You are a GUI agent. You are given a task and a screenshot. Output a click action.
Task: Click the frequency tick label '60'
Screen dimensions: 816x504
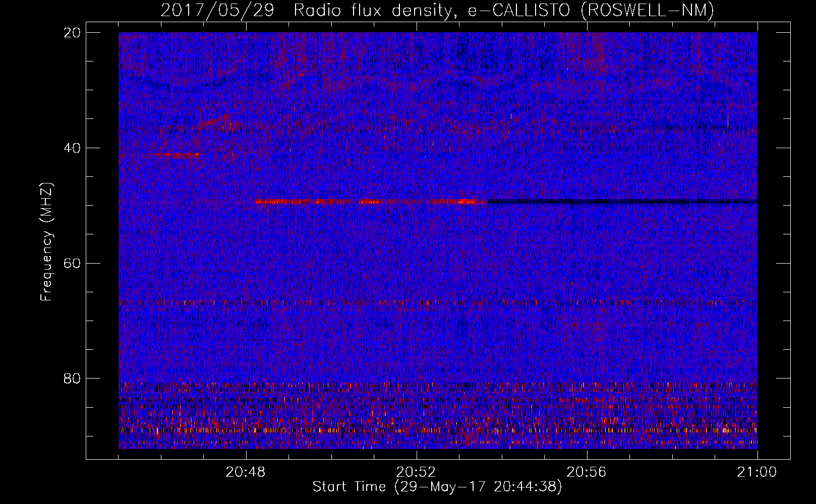(x=72, y=263)
